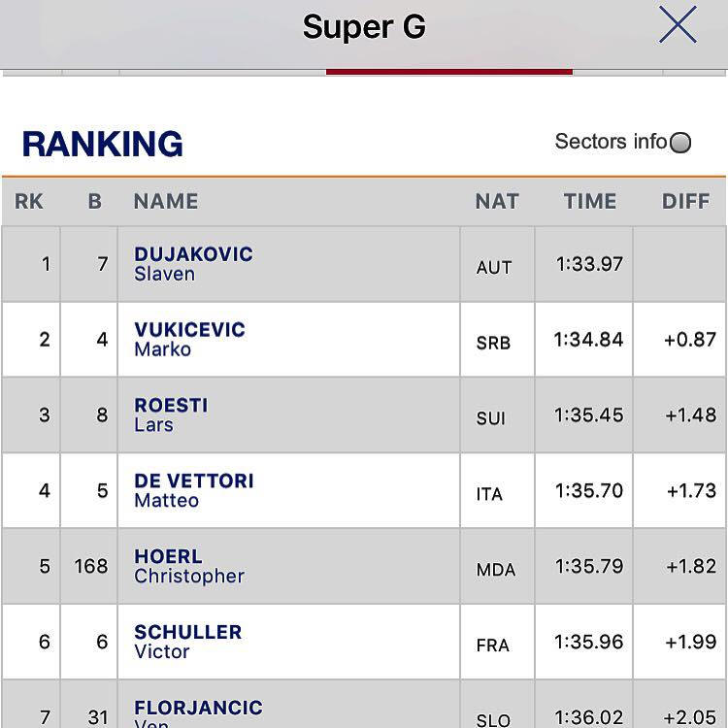This screenshot has width=728, height=728.
Task: Click bib number 168 cell
Action: coord(91,566)
